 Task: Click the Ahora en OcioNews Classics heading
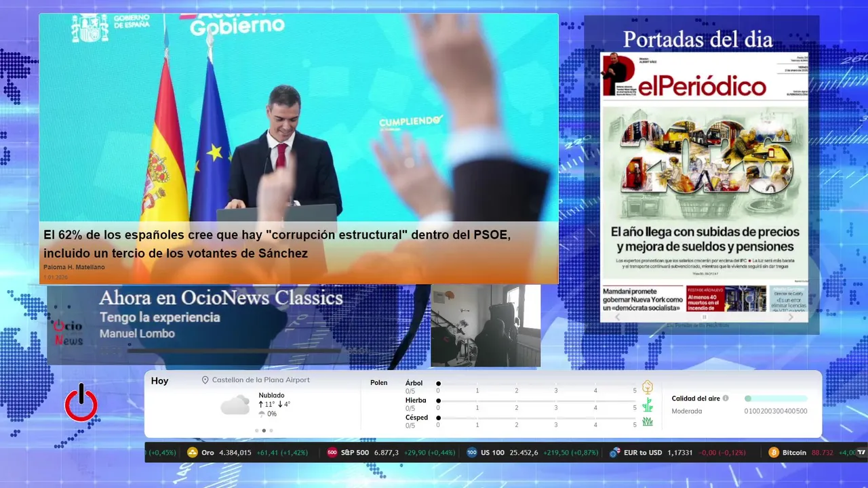[221, 298]
